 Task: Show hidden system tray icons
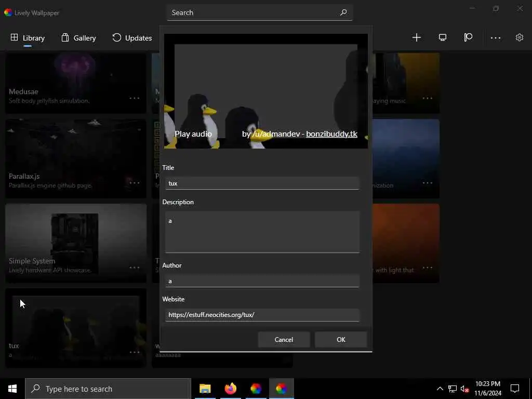pyautogui.click(x=440, y=389)
